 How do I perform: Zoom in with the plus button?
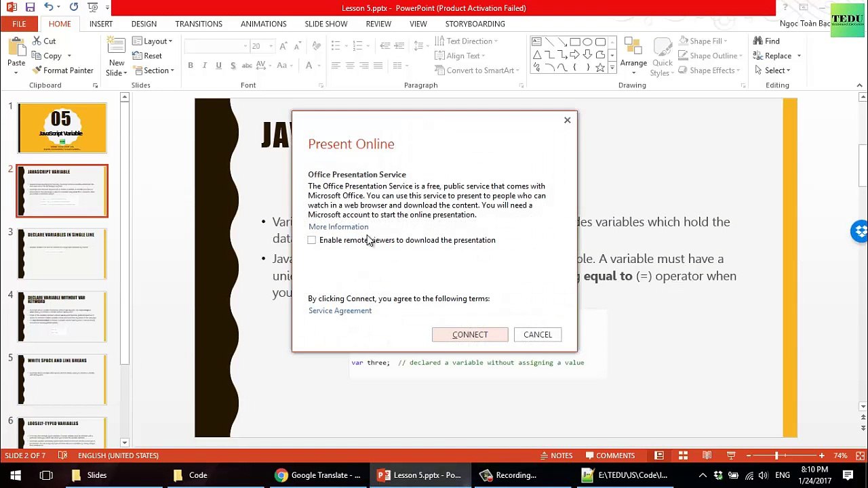pos(822,455)
